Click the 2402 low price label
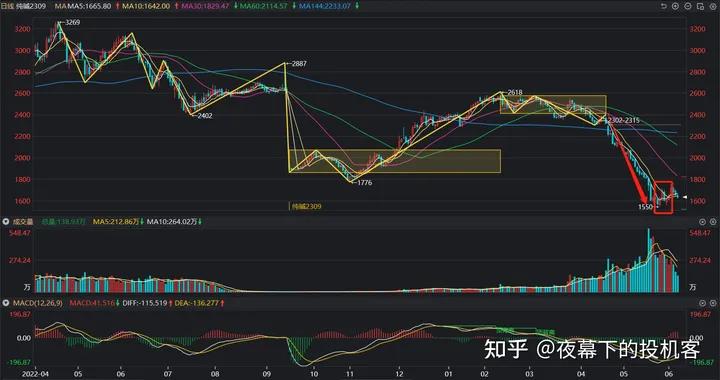Viewport: 720px width, 380px height. point(205,116)
